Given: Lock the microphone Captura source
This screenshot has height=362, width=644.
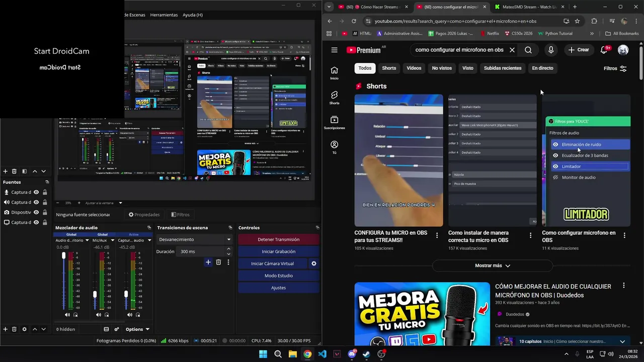Looking at the screenshot, I should pos(45,192).
